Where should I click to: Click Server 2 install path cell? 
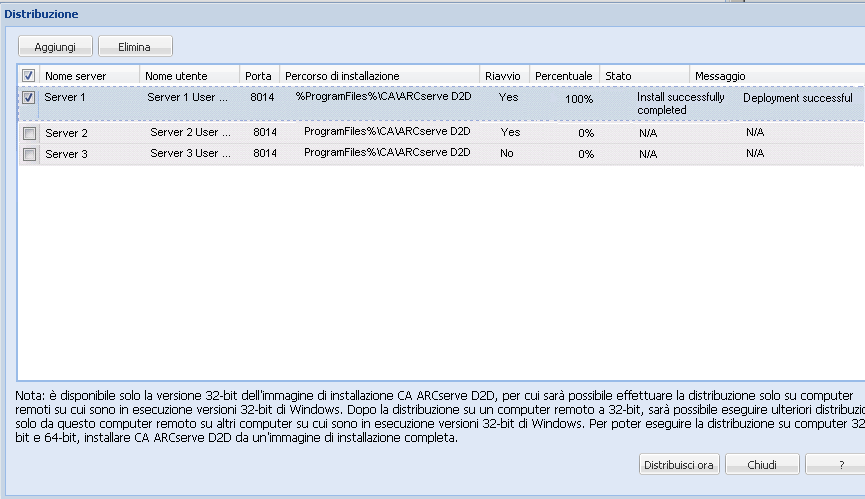coord(387,131)
